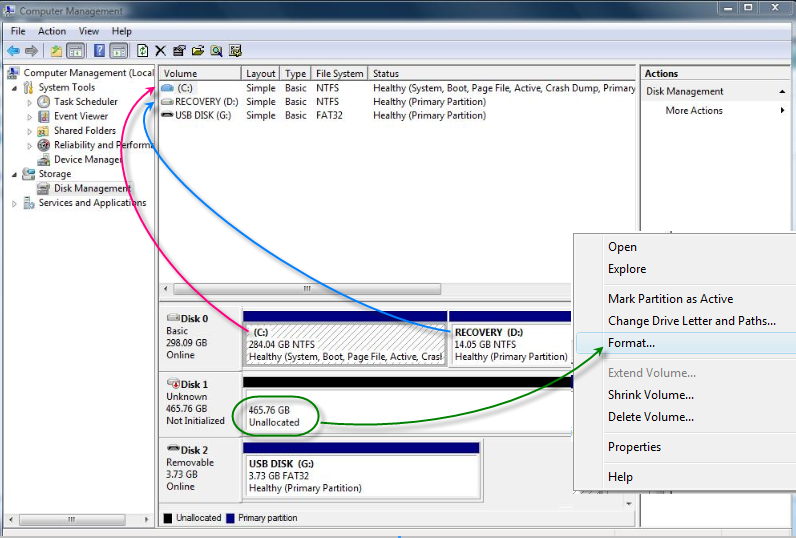The image size is (796, 538).
Task: Select Shrink Volume... in context menu
Action: [650, 395]
